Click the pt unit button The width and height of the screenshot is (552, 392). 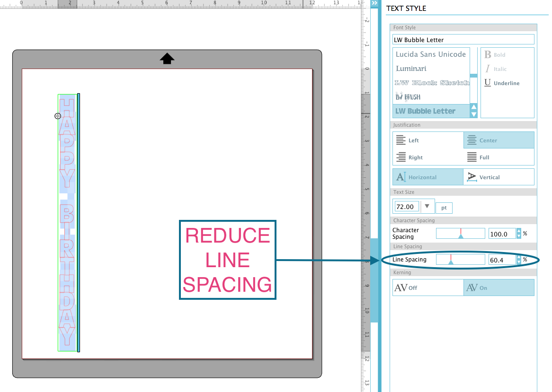point(444,207)
